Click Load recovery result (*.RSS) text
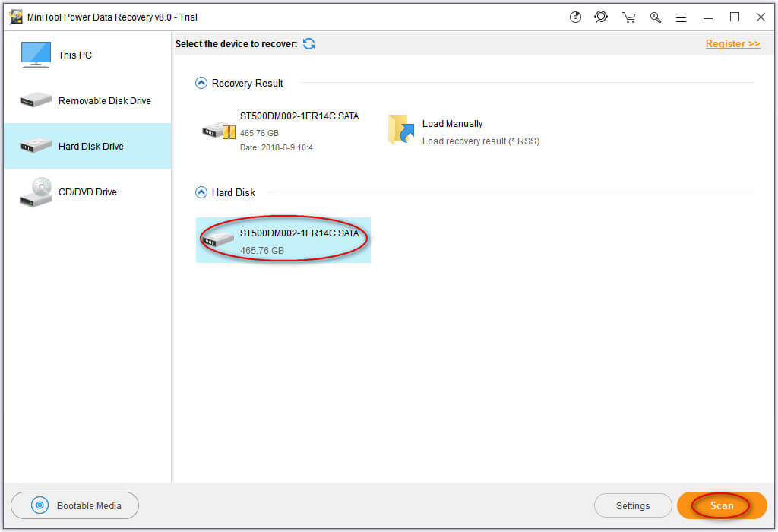Viewport: 778px width, 532px height. [480, 141]
